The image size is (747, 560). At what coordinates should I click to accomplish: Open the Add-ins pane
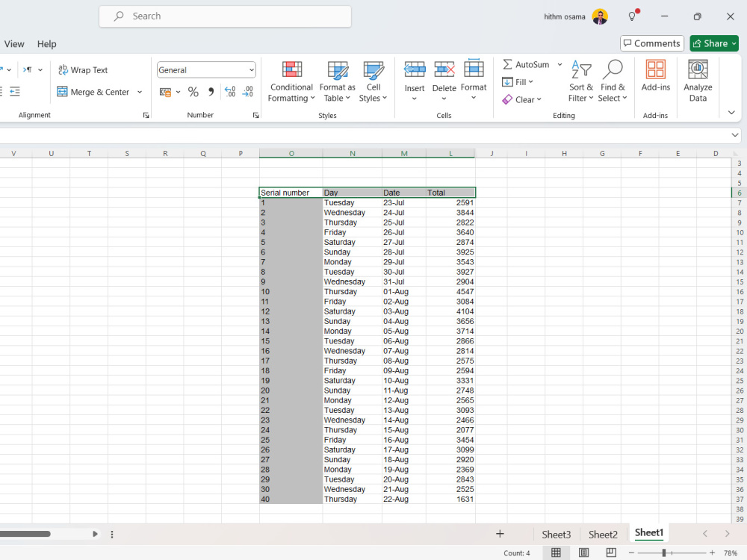[x=656, y=76]
